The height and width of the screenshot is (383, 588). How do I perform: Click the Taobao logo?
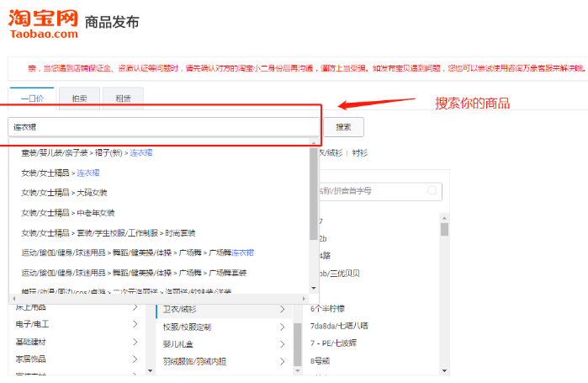[42, 23]
